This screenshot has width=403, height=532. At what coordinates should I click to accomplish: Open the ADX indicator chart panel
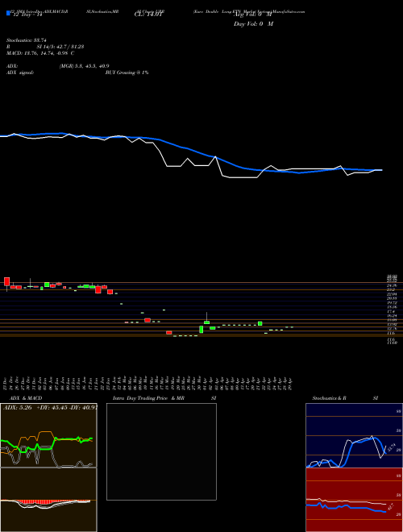tap(48, 435)
